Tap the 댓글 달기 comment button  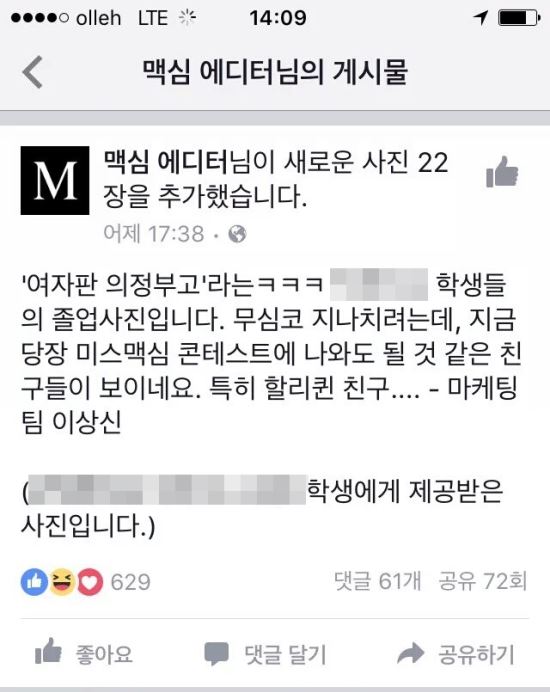265,654
